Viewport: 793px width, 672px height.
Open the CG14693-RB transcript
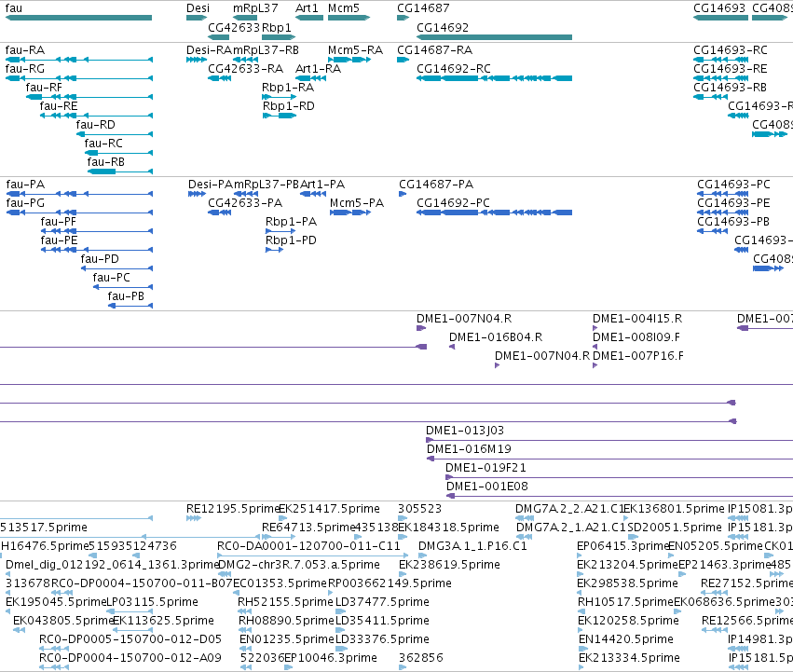711,97
